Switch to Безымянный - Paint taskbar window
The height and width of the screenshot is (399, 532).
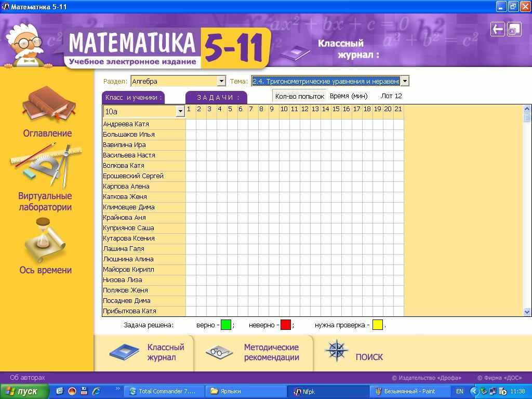pyautogui.click(x=409, y=392)
